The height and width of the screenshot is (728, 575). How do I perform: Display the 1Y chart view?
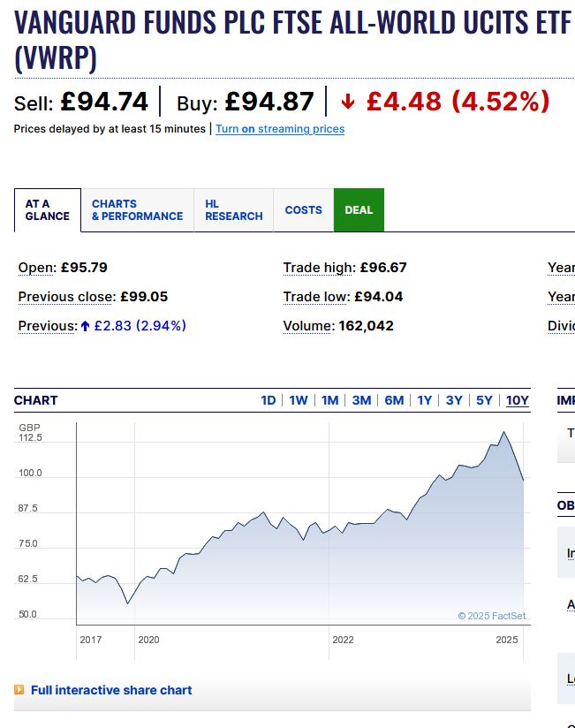(425, 400)
